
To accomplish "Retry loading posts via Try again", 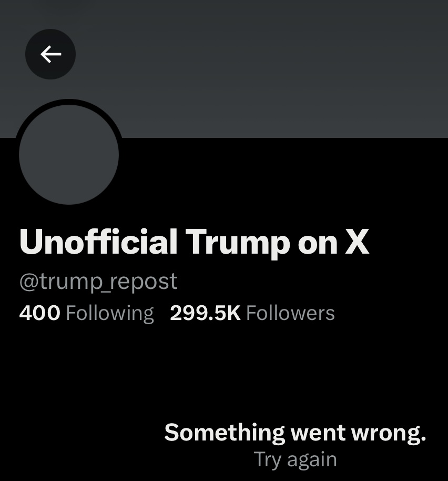I will 296,459.
